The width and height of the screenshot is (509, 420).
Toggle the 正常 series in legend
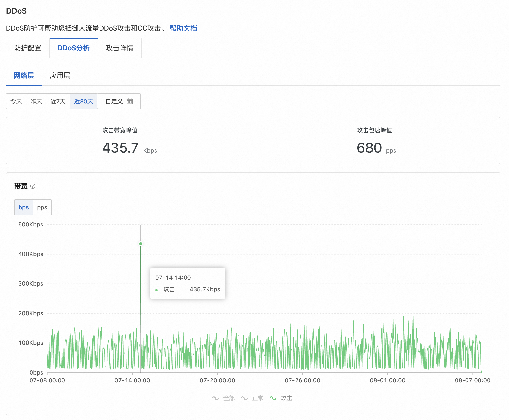click(252, 398)
